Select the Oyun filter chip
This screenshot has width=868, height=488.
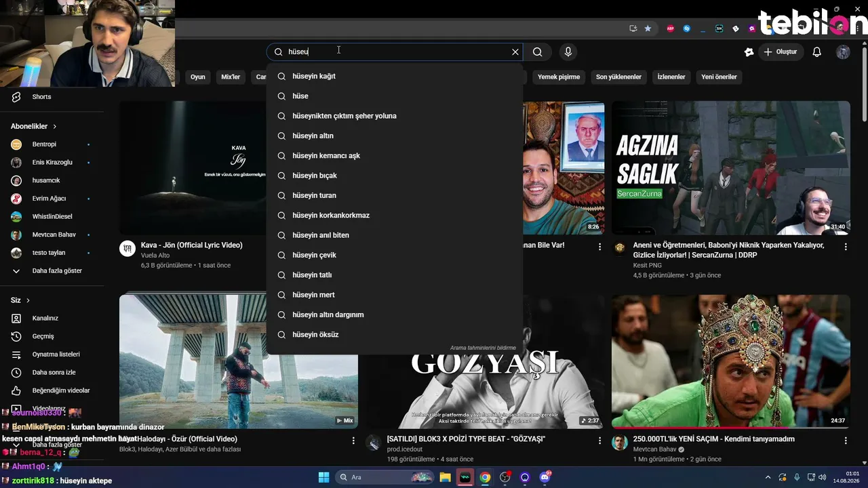[x=198, y=77]
